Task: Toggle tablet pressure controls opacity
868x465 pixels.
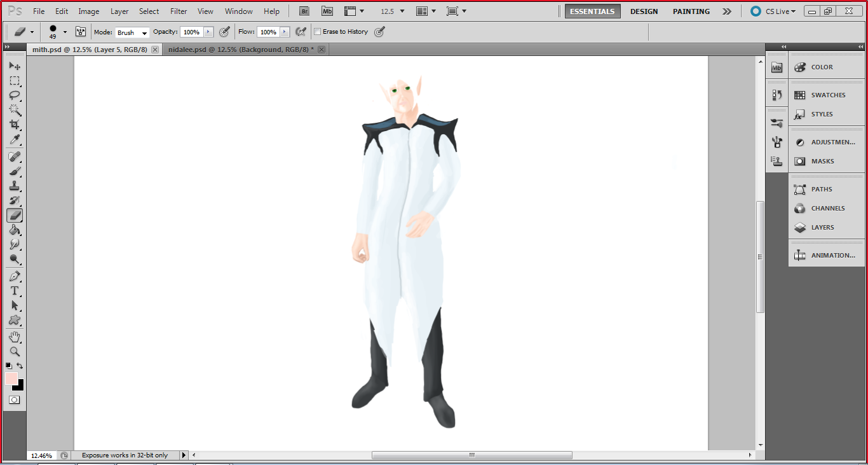Action: 224,32
